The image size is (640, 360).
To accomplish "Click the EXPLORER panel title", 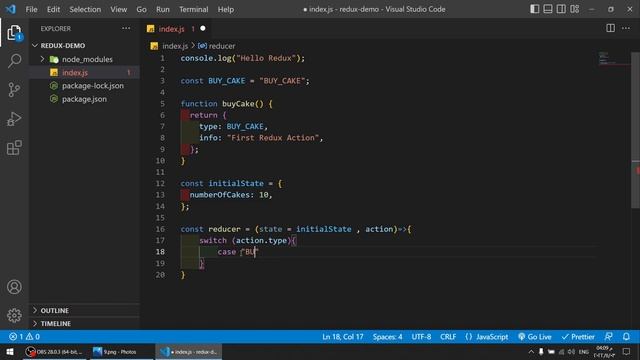I will coord(56,29).
